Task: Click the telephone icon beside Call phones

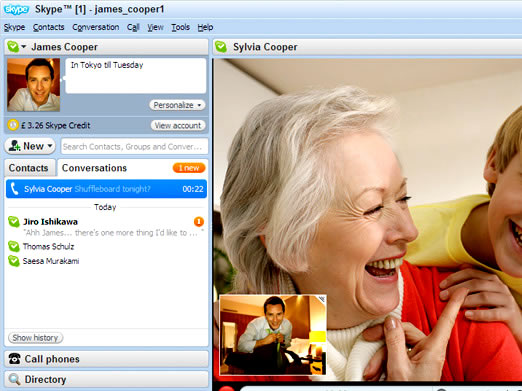Action: coord(14,359)
